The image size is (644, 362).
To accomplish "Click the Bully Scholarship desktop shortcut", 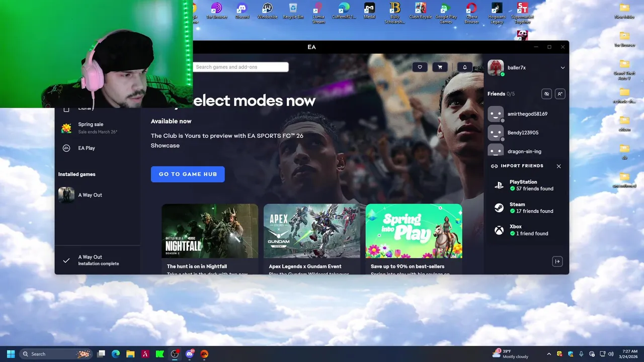I will pos(395,14).
